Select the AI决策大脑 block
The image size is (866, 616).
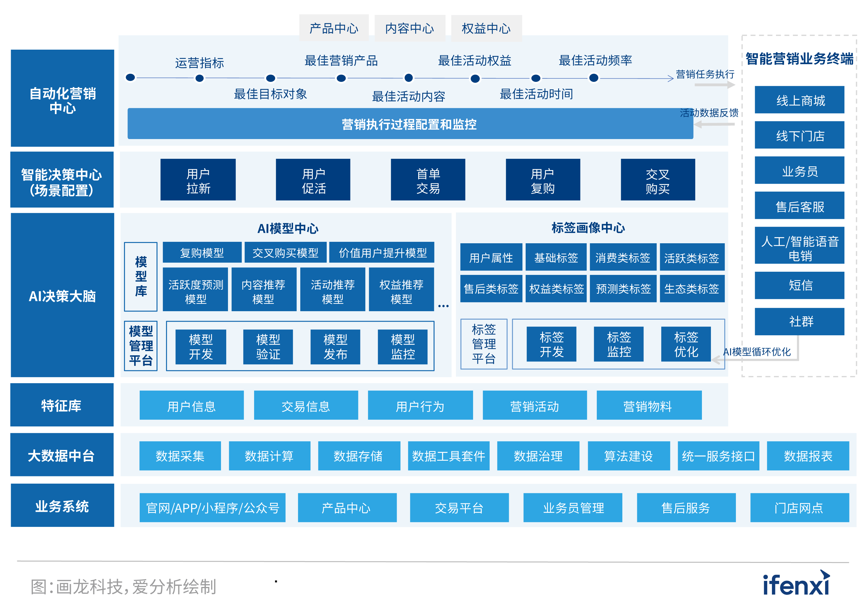(x=62, y=295)
